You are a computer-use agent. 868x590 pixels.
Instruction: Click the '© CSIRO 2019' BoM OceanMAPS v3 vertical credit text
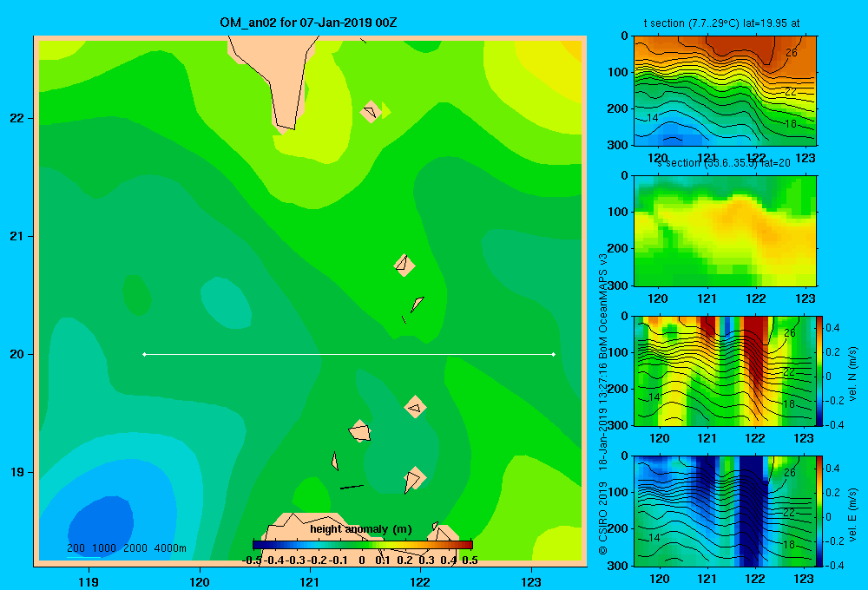coord(603,404)
